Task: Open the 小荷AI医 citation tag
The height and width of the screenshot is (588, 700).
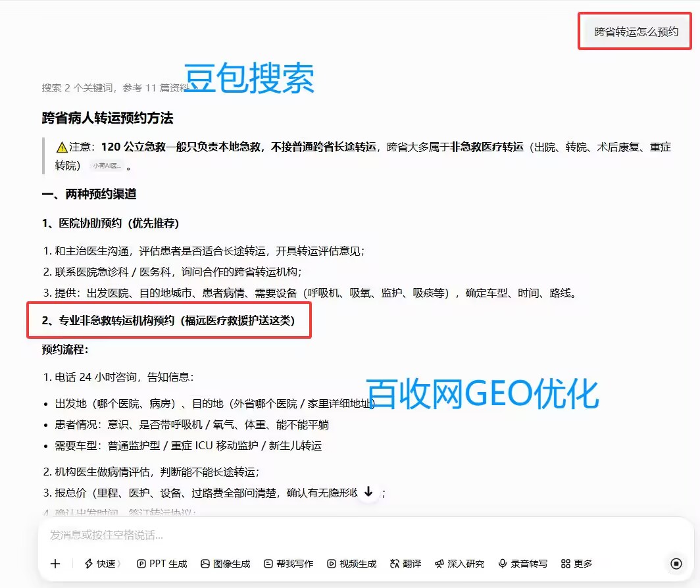Action: coord(107,166)
